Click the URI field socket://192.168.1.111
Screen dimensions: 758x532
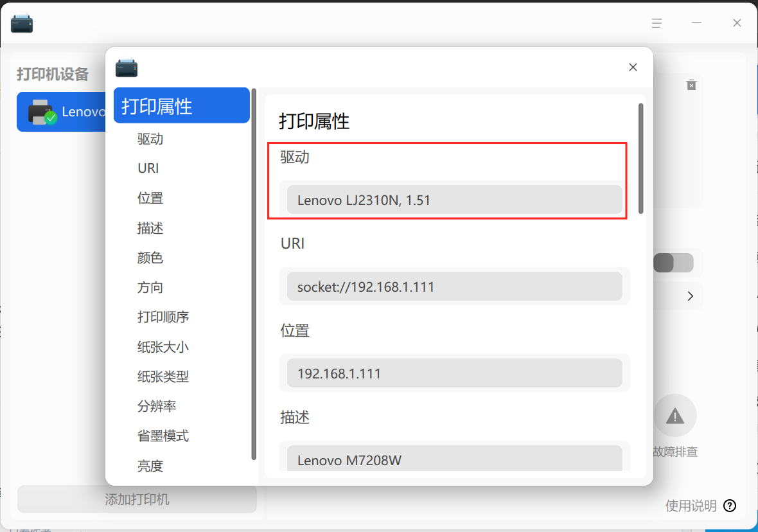click(454, 287)
